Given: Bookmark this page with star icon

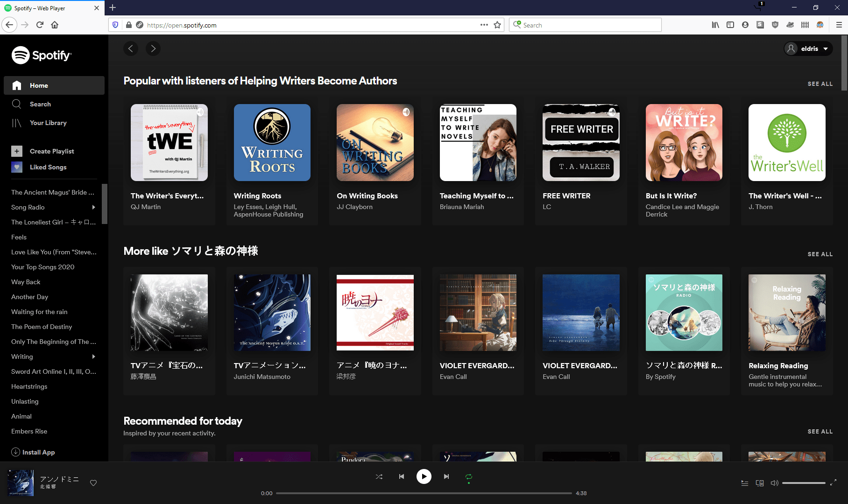Looking at the screenshot, I should click(497, 25).
